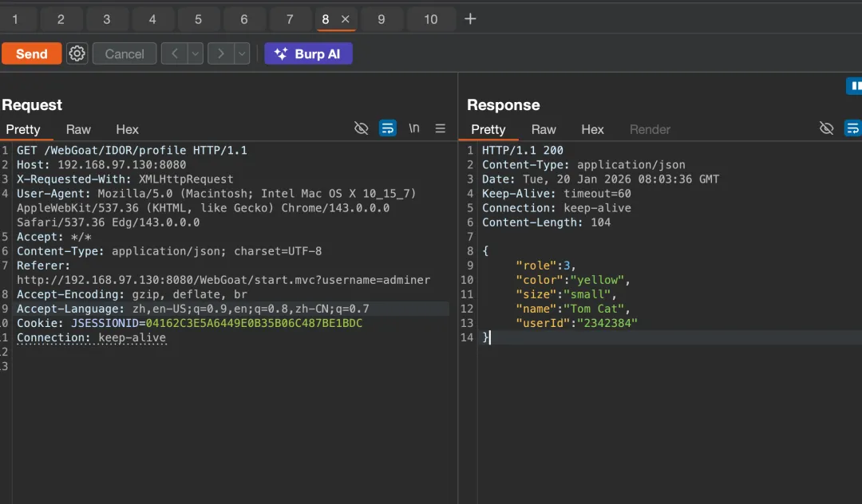Go back to previous request in history
Screen dimensions: 862x504
[174, 53]
